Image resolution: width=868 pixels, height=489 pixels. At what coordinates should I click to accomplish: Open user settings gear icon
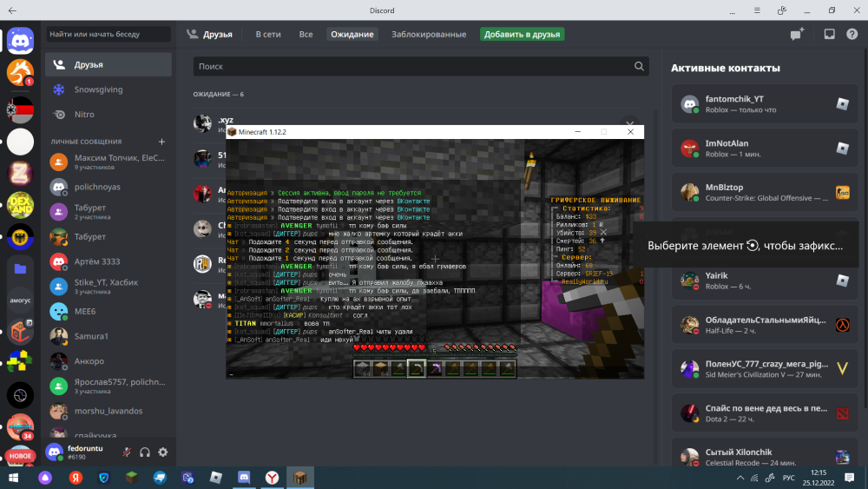click(163, 453)
